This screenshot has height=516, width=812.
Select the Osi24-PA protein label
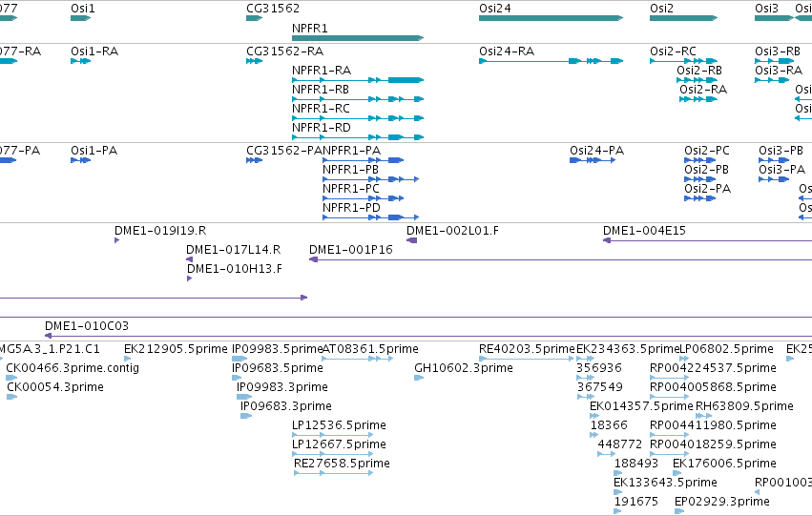[597, 151]
